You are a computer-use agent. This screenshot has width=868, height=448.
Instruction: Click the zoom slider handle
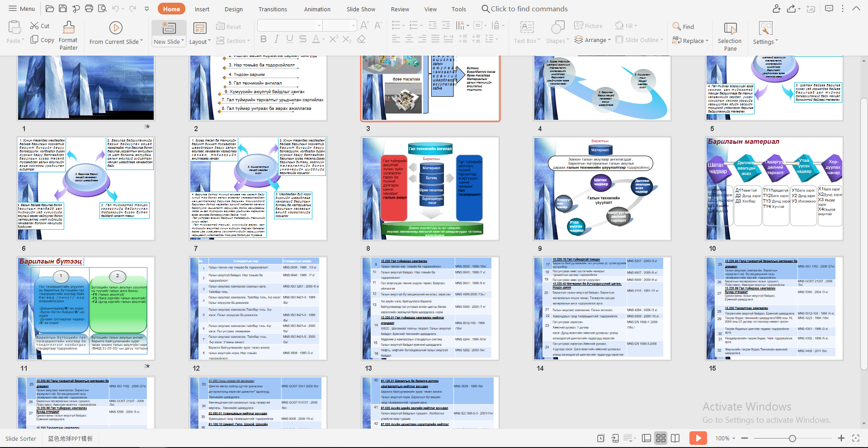click(x=792, y=438)
